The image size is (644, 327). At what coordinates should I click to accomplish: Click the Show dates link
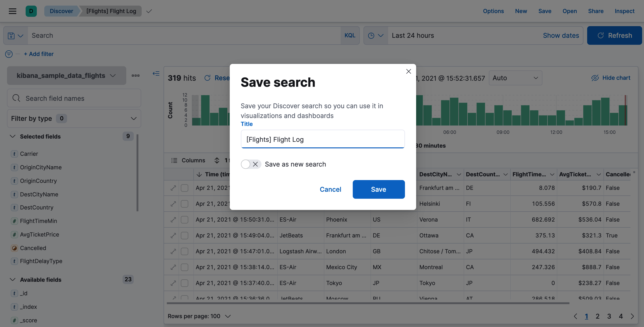[561, 35]
